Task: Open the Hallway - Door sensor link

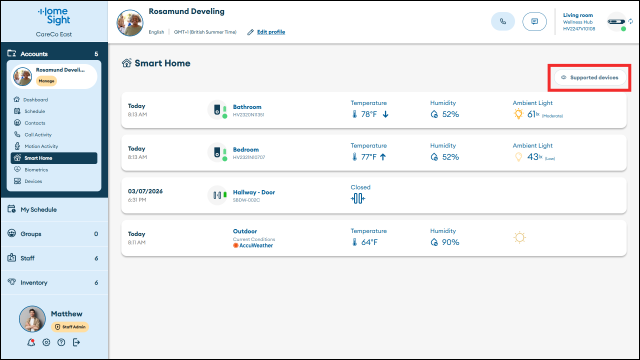Action: pyautogui.click(x=254, y=192)
